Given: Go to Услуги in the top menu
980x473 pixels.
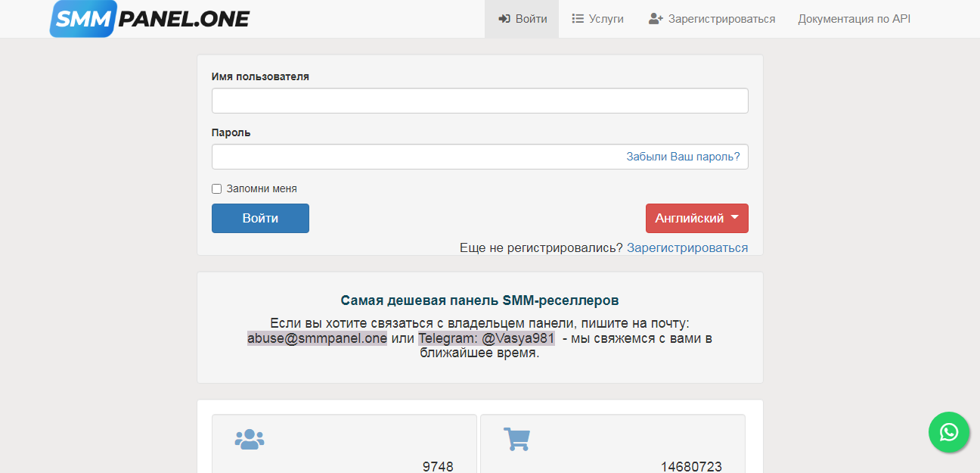Looking at the screenshot, I should click(606, 19).
